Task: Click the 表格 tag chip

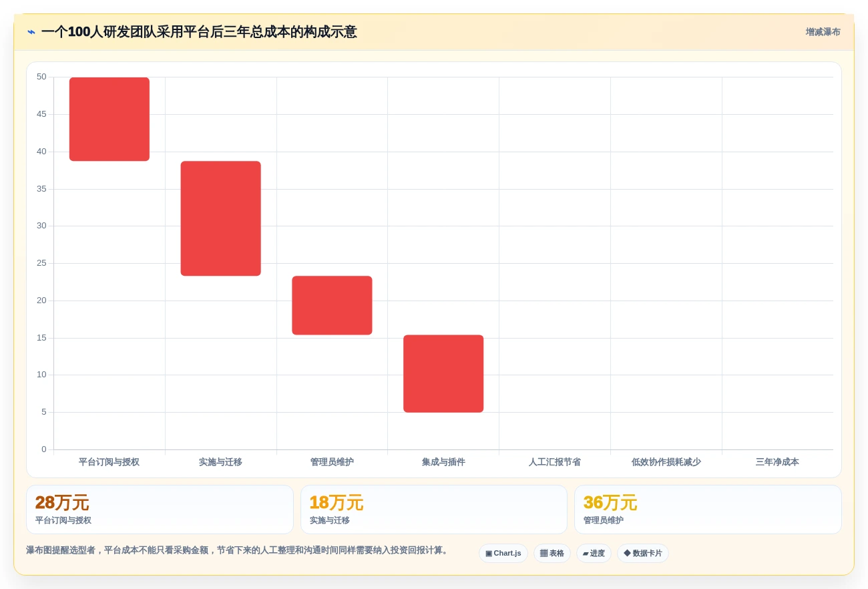Action: click(552, 553)
